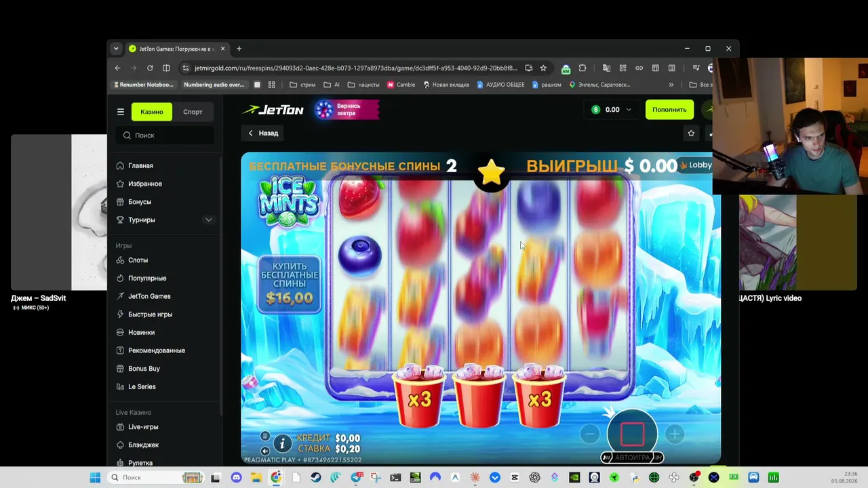Start autoplay with АВТОИГРА button
The width and height of the screenshot is (868, 488).
click(632, 457)
